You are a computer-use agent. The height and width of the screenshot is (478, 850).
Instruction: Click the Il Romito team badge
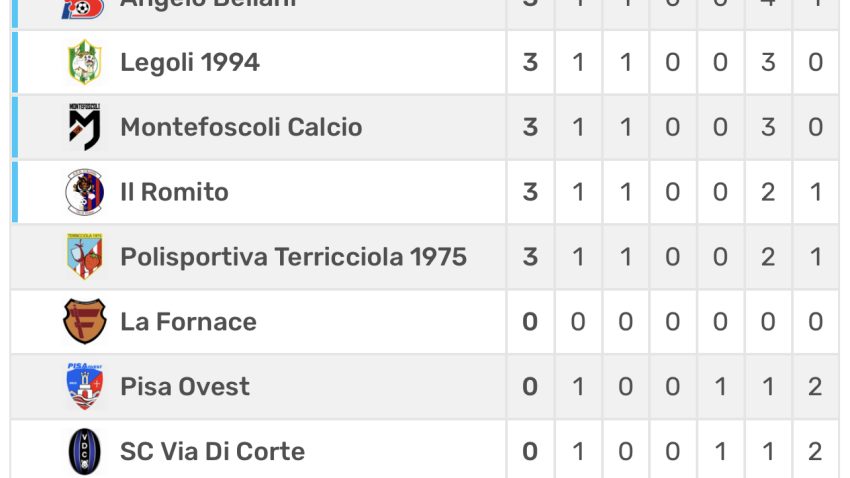[x=85, y=192]
